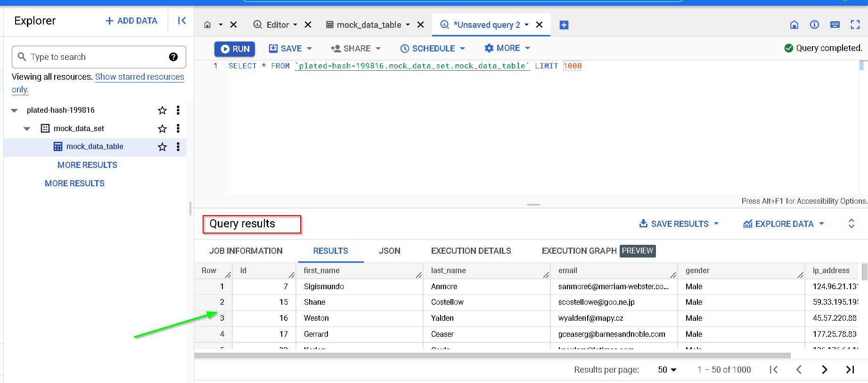
Task: Open the JSON tab
Action: pyautogui.click(x=390, y=251)
